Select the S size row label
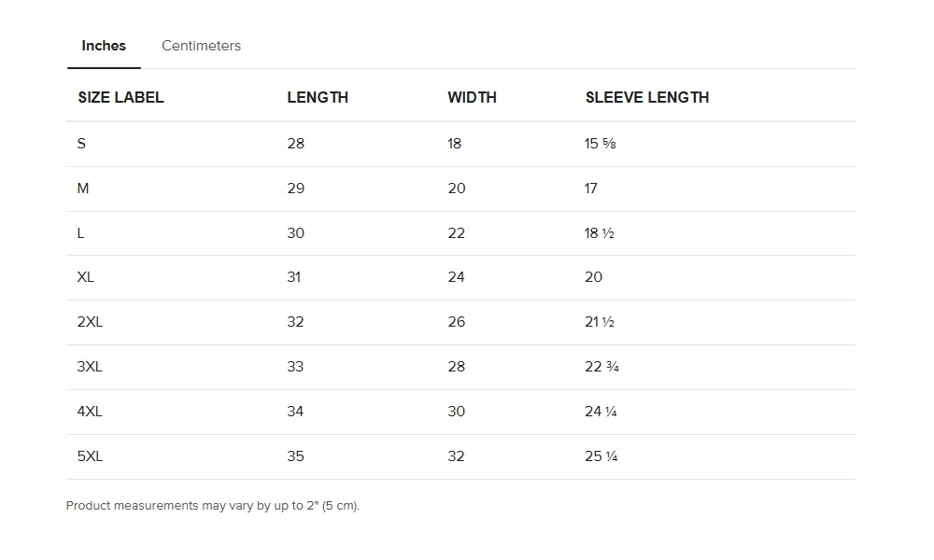 click(x=81, y=144)
